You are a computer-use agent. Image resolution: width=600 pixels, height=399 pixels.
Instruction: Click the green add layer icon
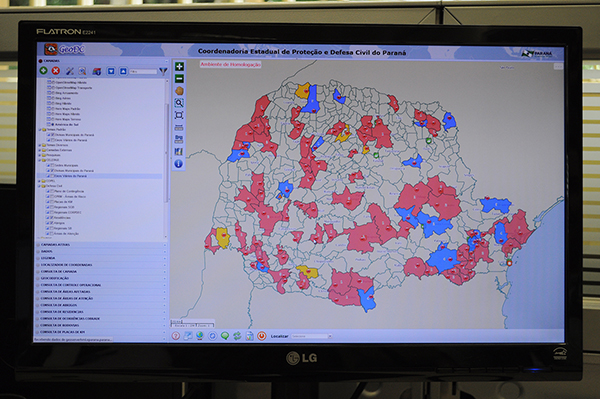[44, 70]
